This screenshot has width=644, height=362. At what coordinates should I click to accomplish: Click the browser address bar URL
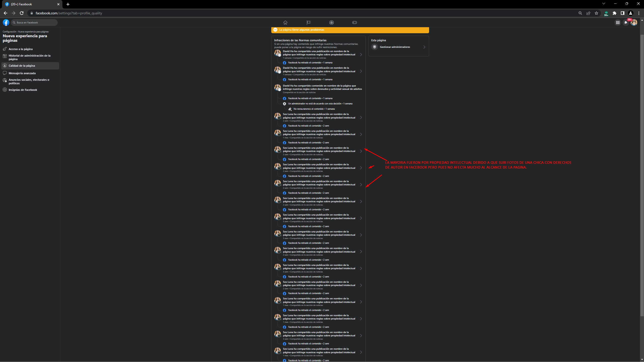(69, 13)
